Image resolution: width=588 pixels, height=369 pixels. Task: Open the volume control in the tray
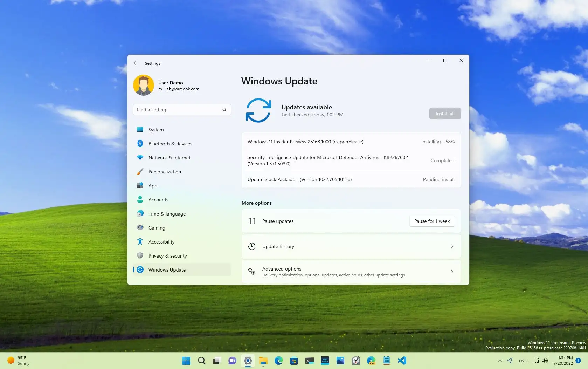coord(545,361)
